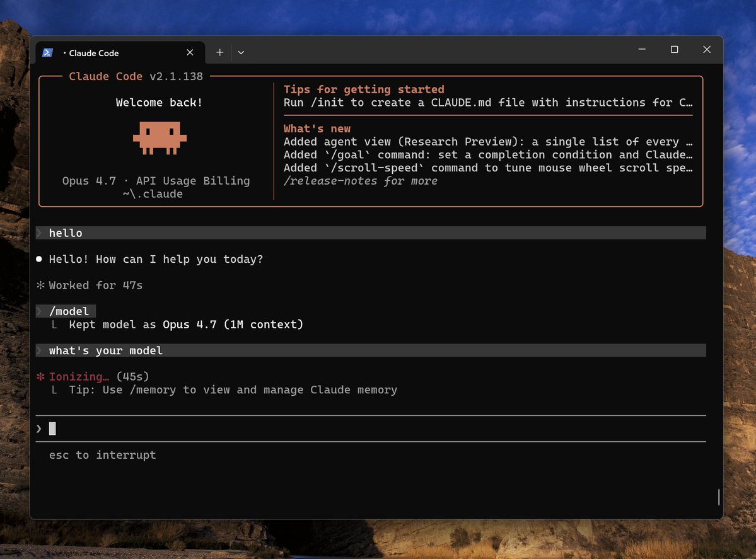Click the Claude Code v2.1.138 title
This screenshot has height=559, width=756.
point(136,76)
